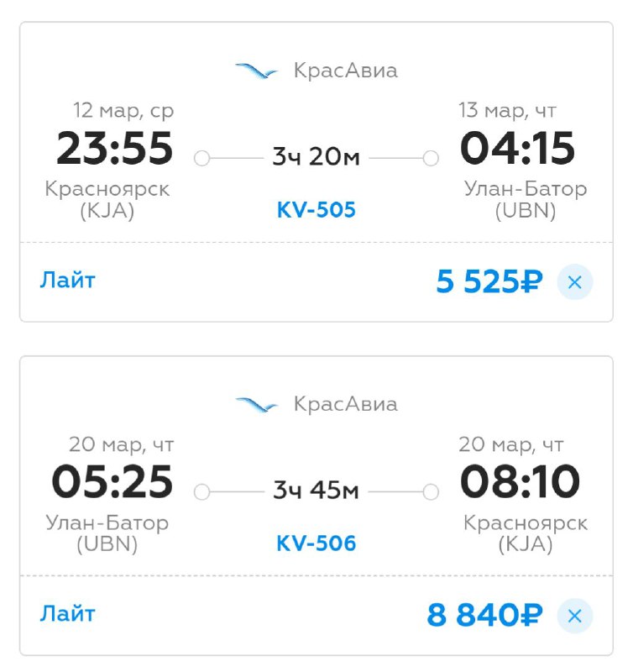Click departure time 23:55
The height and width of the screenshot is (672, 633).
(x=115, y=149)
